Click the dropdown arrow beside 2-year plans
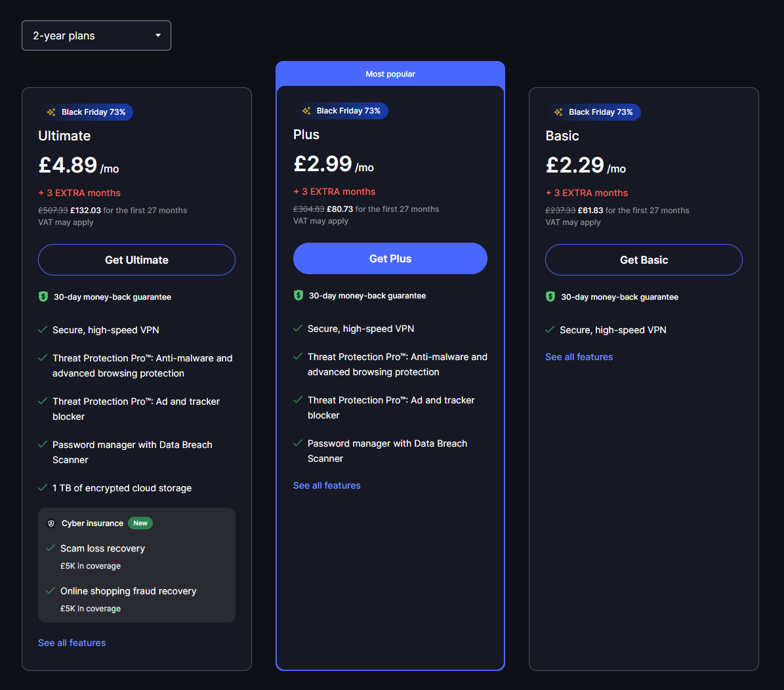Image resolution: width=784 pixels, height=690 pixels. point(158,35)
